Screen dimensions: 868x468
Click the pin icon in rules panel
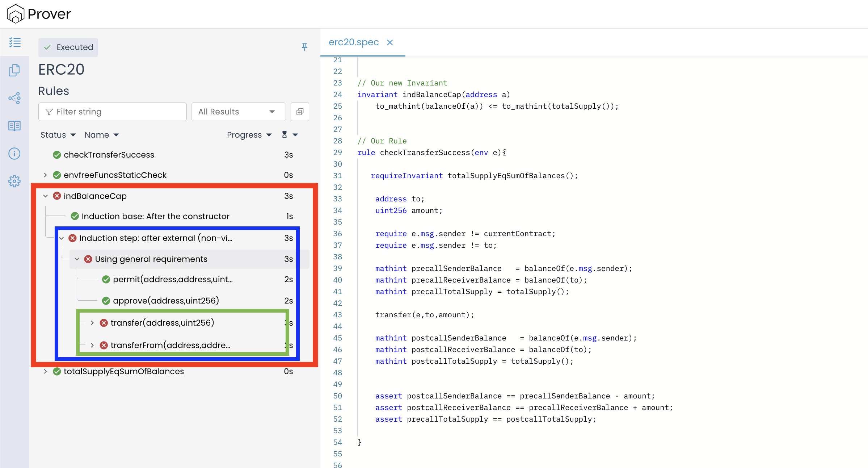[x=304, y=47]
